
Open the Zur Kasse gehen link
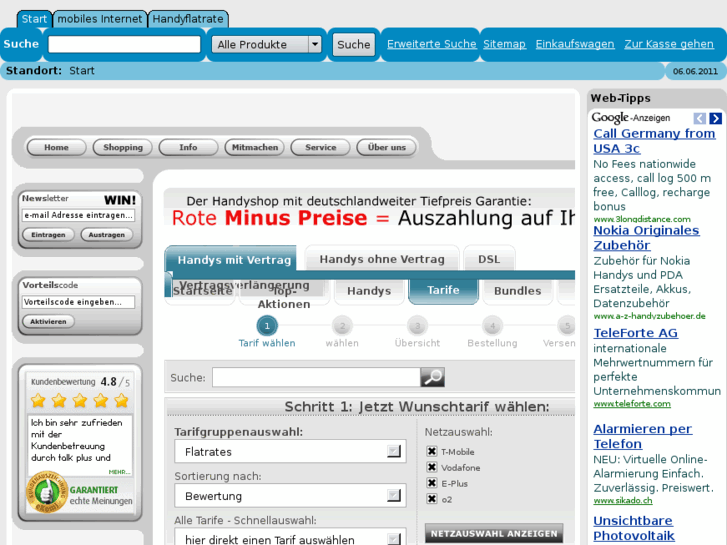(669, 44)
